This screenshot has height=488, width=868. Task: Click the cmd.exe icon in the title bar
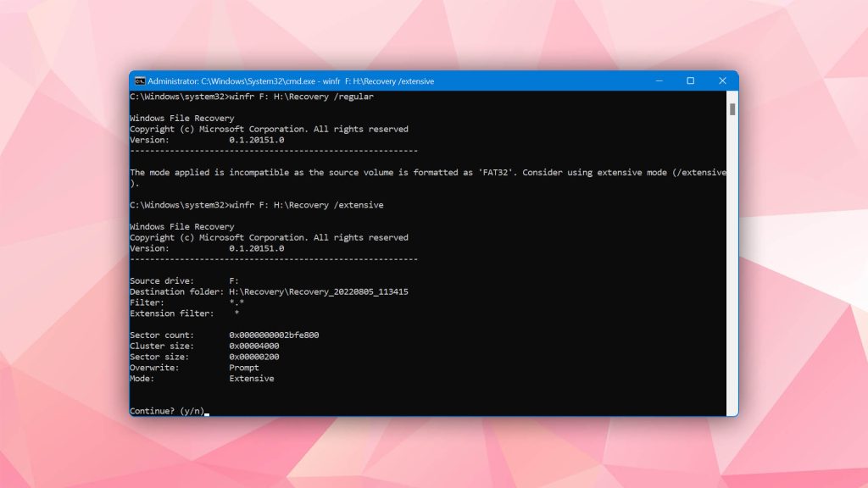click(138, 80)
